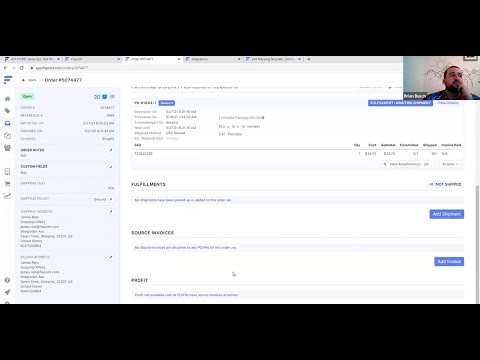The image size is (480, 360).
Task: Switch to the Flxpoint browser tab
Action: [92, 59]
